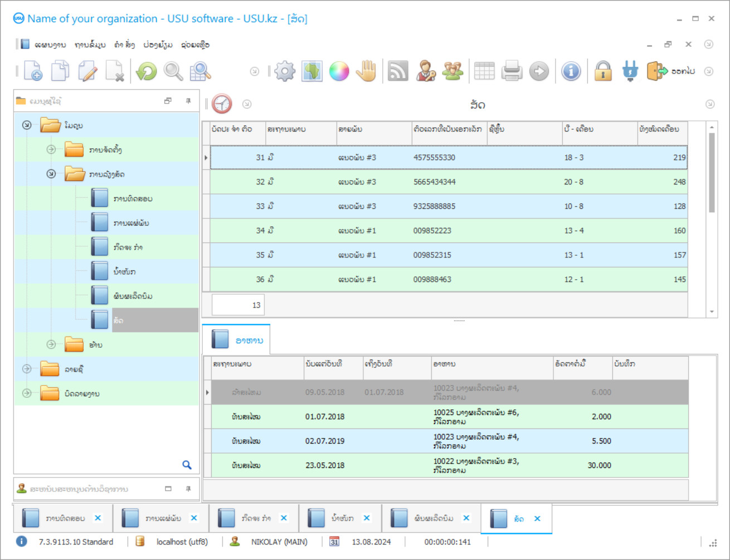This screenshot has width=730, height=560.
Task: Close the ນໍ້າໜັກ bottom tab
Action: (x=367, y=518)
